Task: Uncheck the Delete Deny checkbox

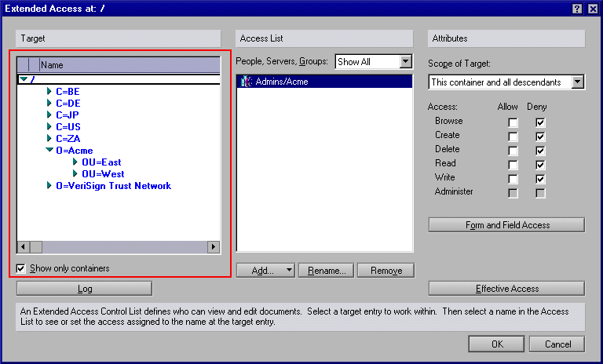Action: coord(540,151)
